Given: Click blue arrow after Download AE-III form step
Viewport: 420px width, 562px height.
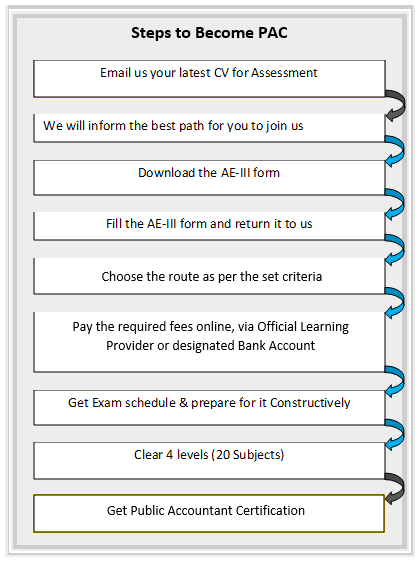Looking at the screenshot, I should 395,204.
